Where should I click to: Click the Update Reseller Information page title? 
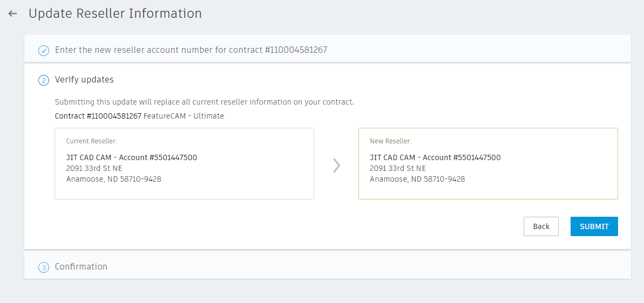point(115,13)
